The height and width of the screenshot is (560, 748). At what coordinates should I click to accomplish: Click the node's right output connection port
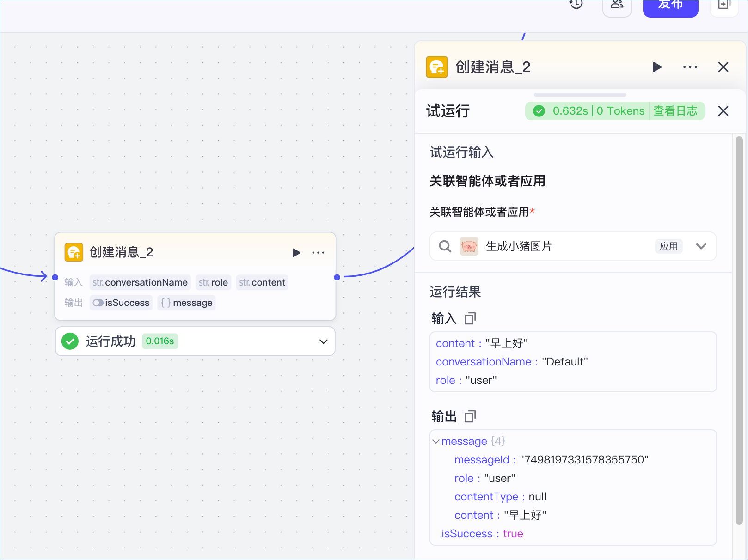click(x=337, y=277)
